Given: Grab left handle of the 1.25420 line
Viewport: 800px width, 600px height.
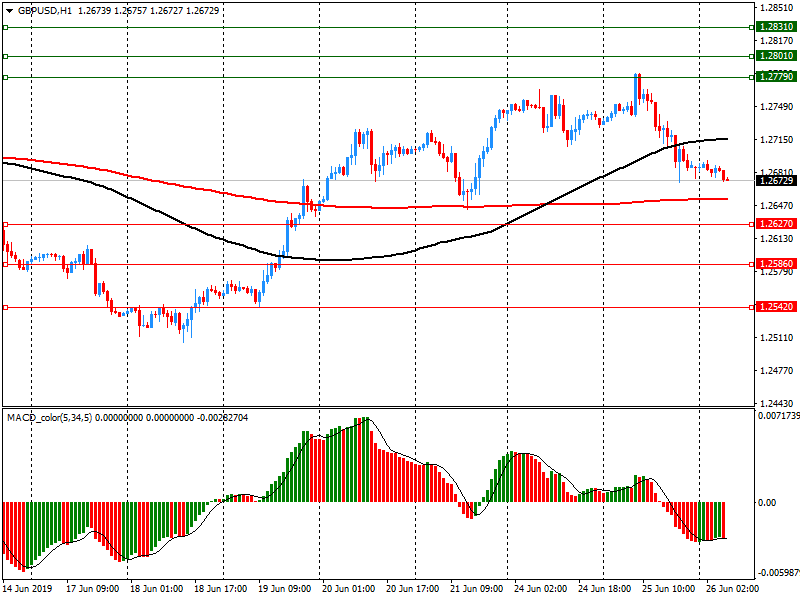Looking at the screenshot, I should 5,308.
